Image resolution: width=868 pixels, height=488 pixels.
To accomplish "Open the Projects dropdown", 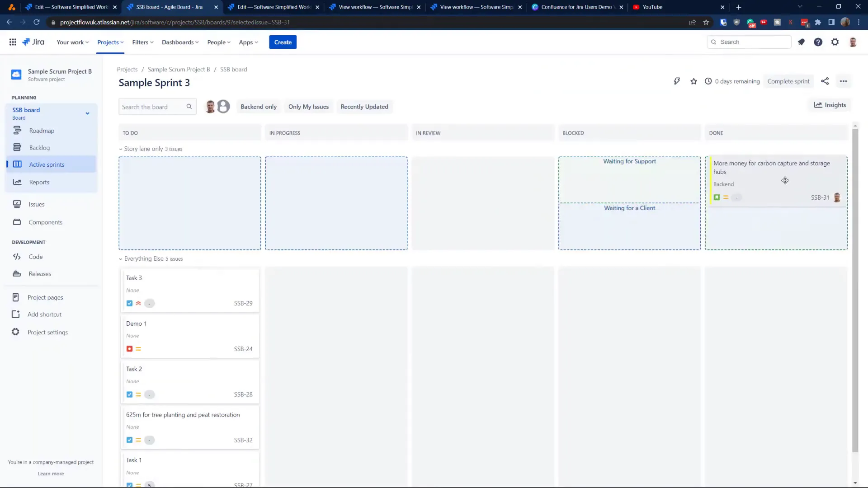I will [110, 42].
